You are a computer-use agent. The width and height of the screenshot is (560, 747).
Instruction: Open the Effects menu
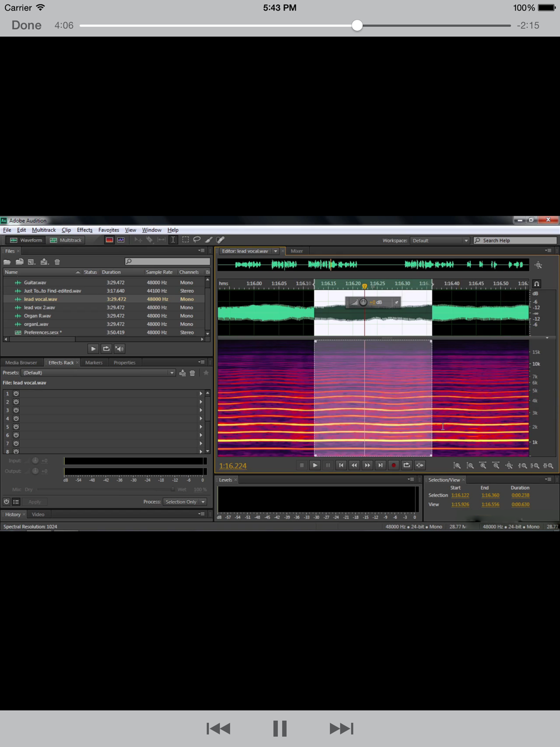coord(85,230)
